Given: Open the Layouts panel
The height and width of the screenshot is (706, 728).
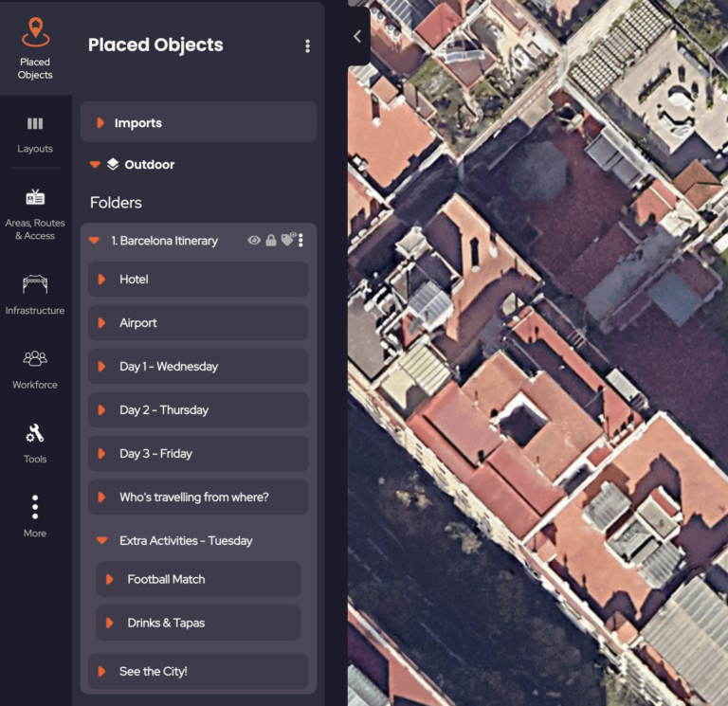Looking at the screenshot, I should 35,134.
